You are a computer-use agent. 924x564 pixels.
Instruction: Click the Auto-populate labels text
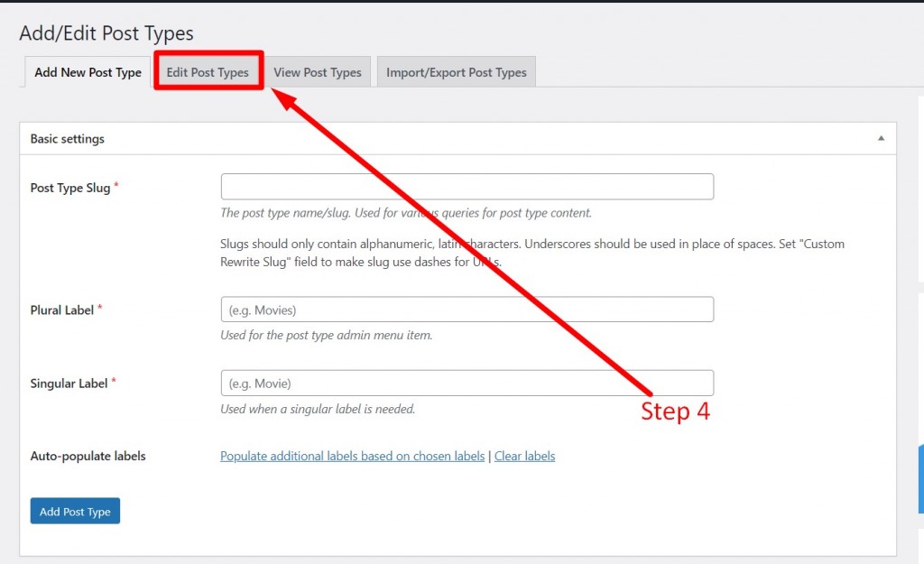88,456
